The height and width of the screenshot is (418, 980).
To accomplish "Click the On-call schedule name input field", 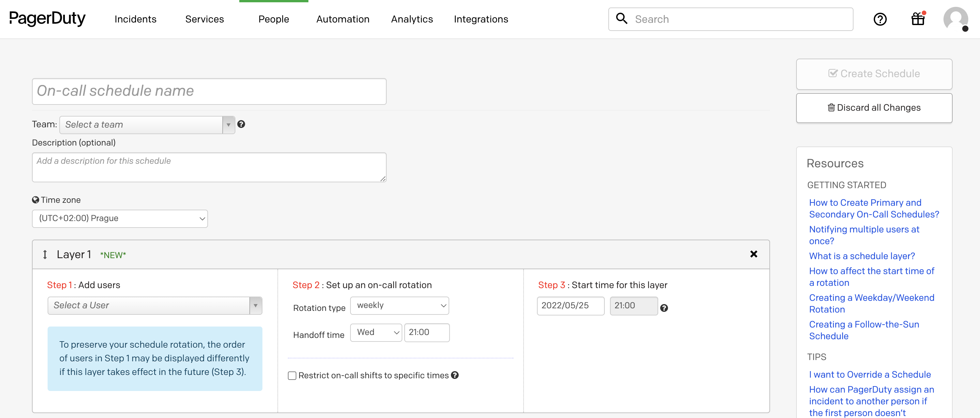I will coord(209,91).
